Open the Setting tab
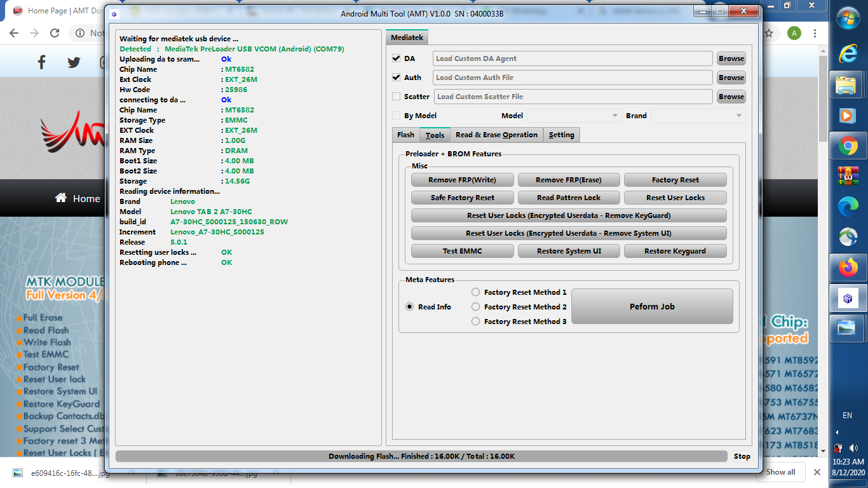Viewport: 868px width, 488px height. tap(562, 135)
